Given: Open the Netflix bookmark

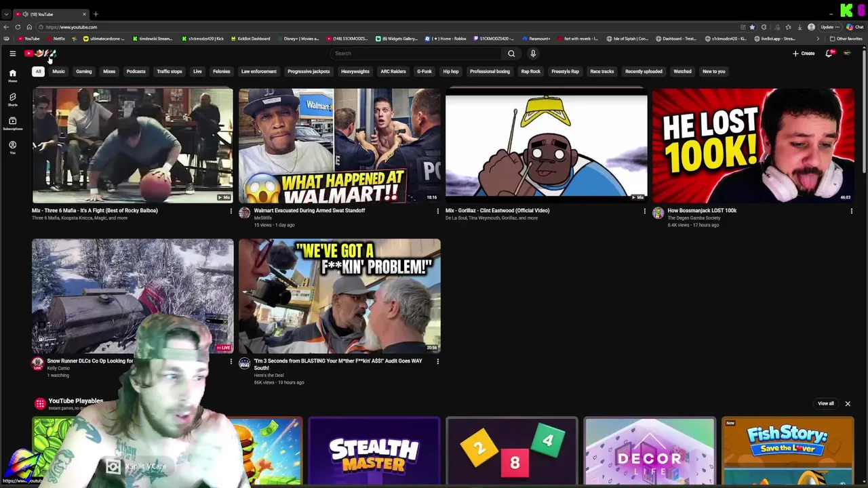Looking at the screenshot, I should (x=56, y=39).
